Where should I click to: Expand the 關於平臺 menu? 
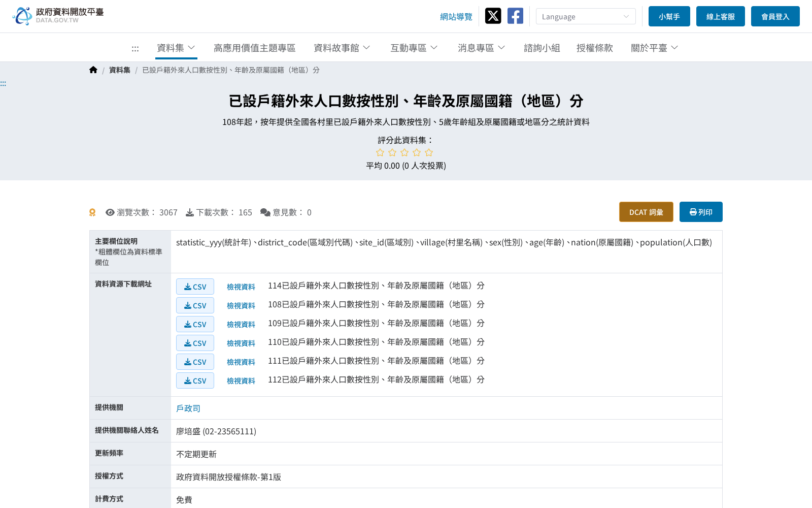pos(654,48)
